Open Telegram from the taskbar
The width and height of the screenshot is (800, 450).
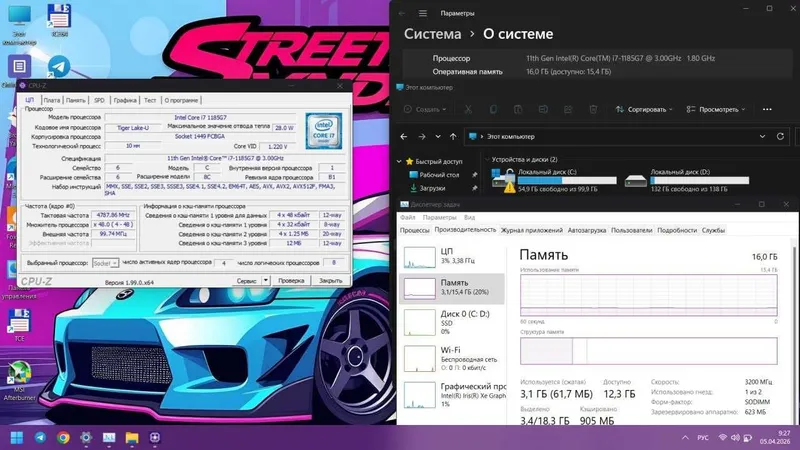pos(40,437)
